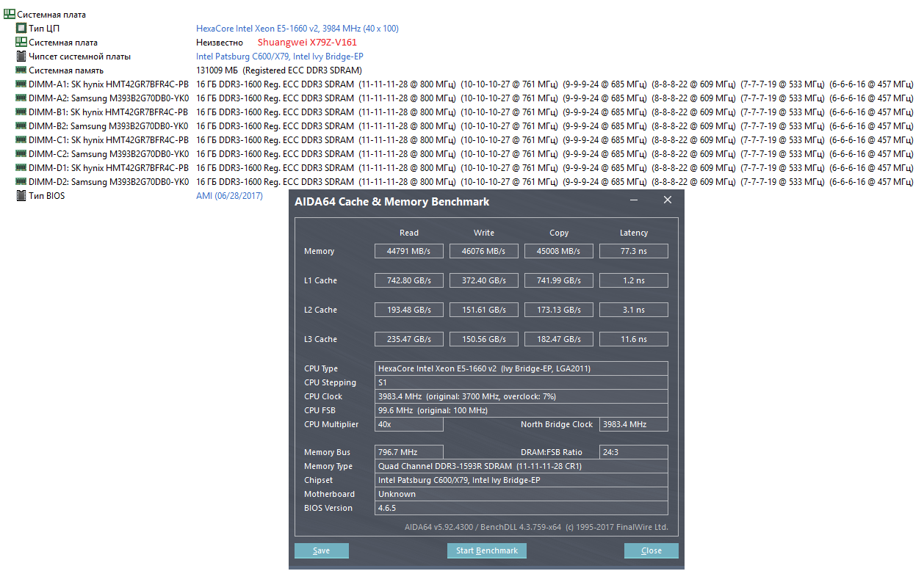924x571 pixels.
Task: Click the L3 Cache Write value 150.56 GB/s
Action: coord(484,339)
